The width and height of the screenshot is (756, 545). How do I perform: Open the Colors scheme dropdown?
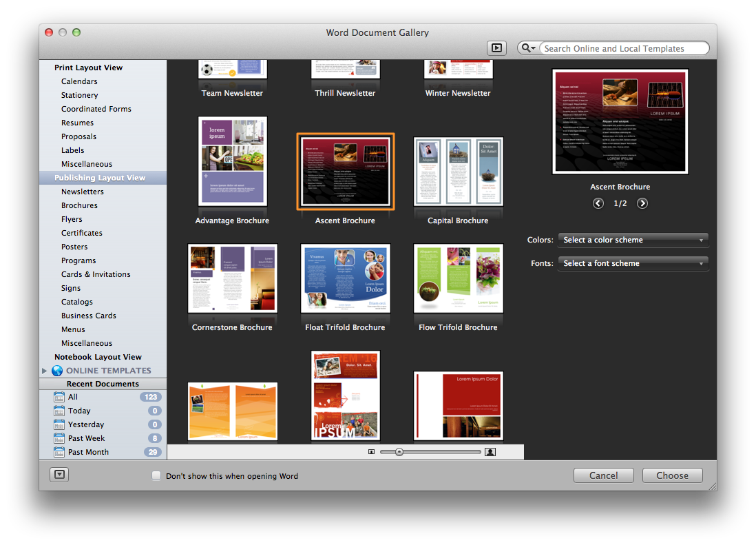tap(633, 240)
